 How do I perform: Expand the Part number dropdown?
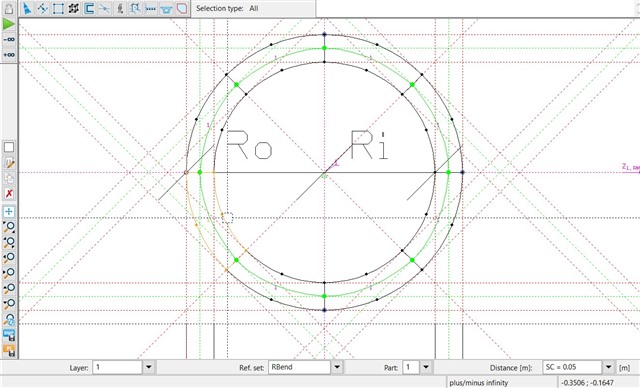(x=426, y=367)
